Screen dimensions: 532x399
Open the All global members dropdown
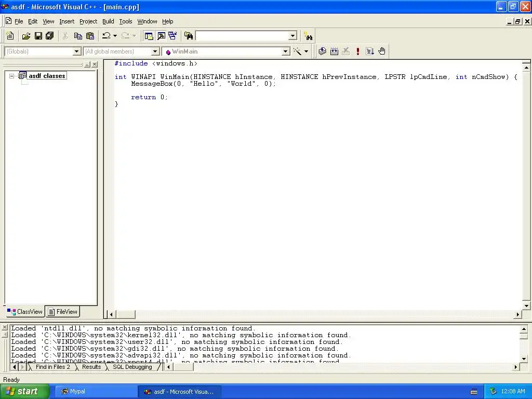point(155,51)
